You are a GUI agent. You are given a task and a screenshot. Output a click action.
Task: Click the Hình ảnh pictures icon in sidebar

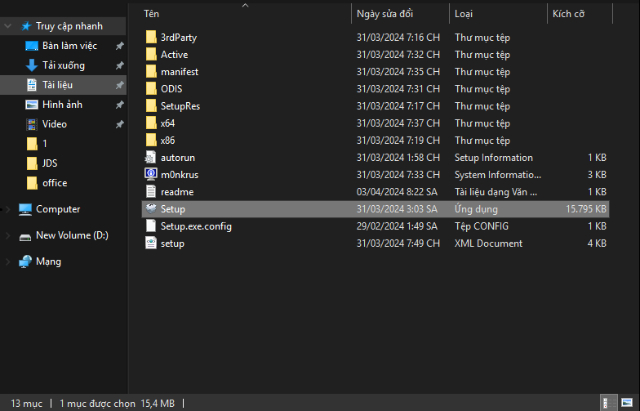point(32,105)
